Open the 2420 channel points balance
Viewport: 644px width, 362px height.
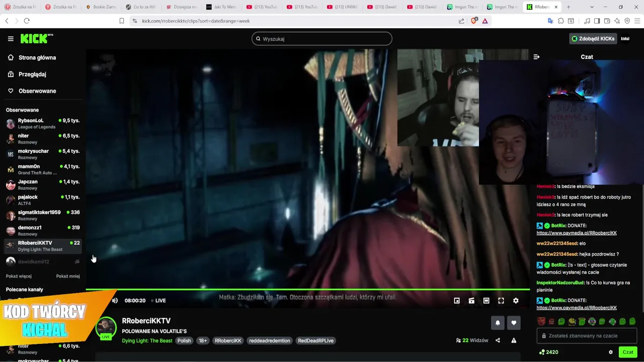click(548, 352)
